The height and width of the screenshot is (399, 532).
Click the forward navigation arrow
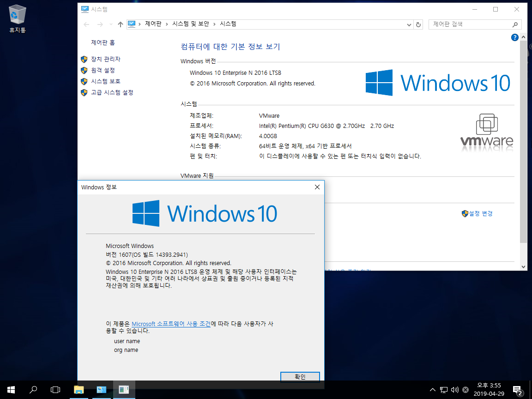[100, 24]
